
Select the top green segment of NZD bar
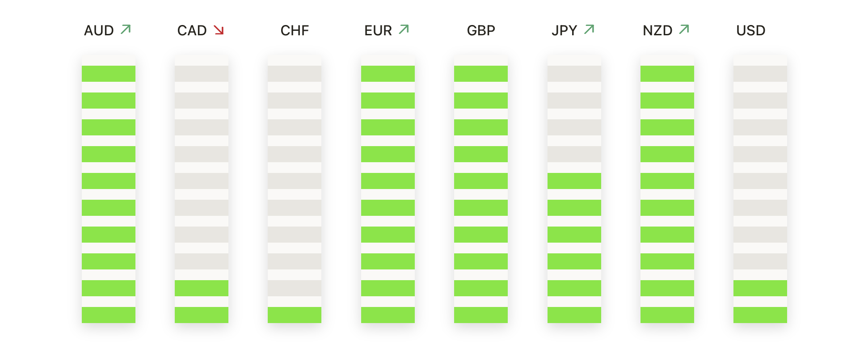click(x=667, y=74)
